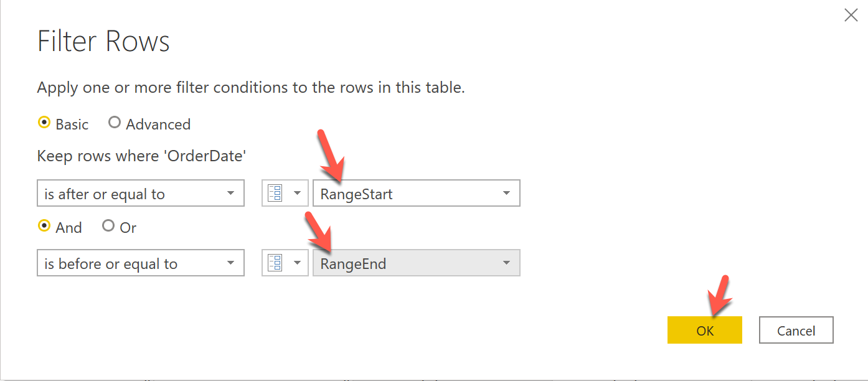Close the Filter Rows dialog with X
The width and height of the screenshot is (868, 381).
pos(851,16)
